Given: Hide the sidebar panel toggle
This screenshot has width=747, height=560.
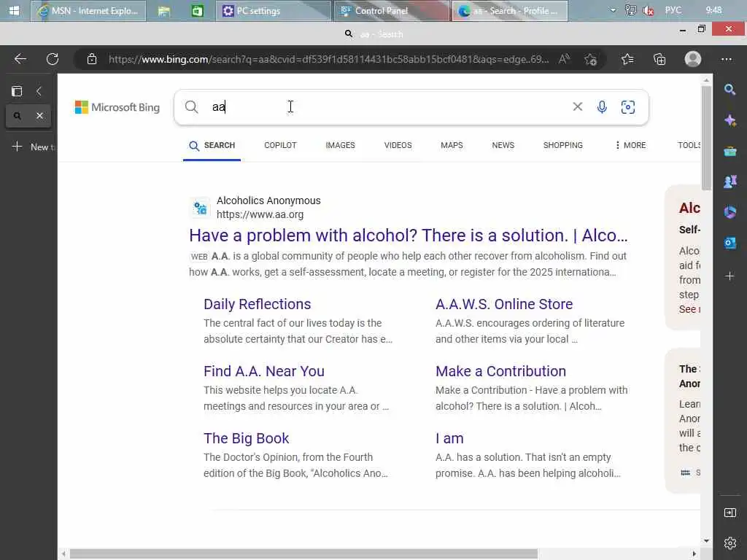Looking at the screenshot, I should click(x=729, y=513).
